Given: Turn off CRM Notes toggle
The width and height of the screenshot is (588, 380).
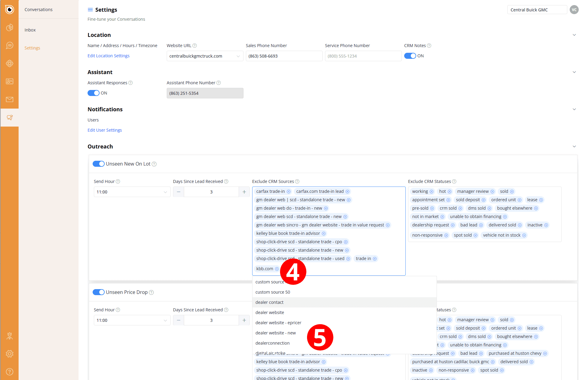Looking at the screenshot, I should point(410,56).
